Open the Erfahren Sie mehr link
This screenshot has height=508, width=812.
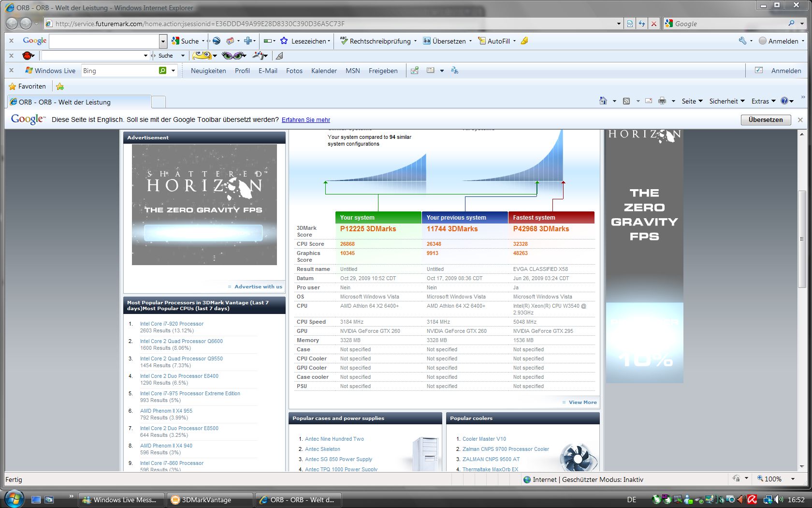[306, 120]
